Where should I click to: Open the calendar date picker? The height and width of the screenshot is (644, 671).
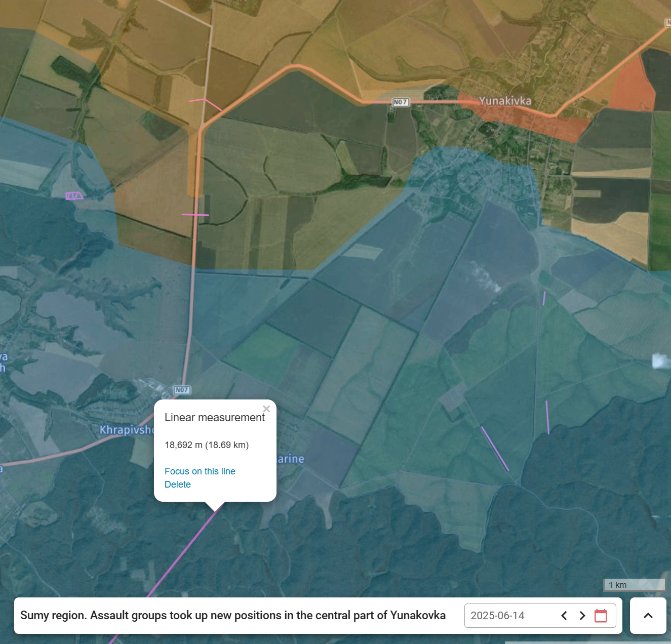click(x=601, y=616)
